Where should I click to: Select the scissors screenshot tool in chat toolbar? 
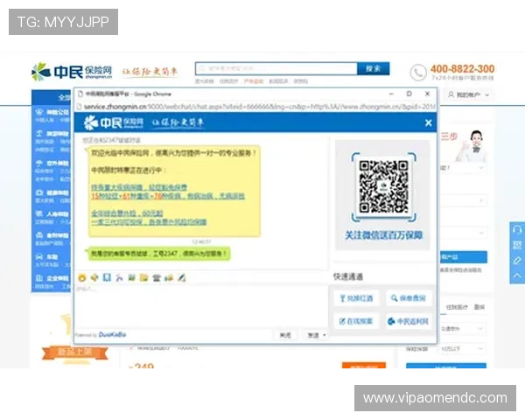click(119, 277)
